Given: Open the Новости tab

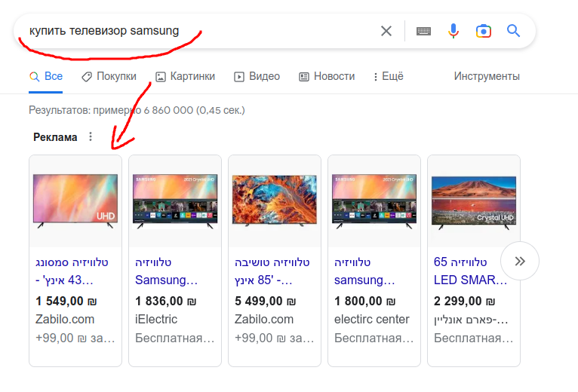Looking at the screenshot, I should click(327, 76).
